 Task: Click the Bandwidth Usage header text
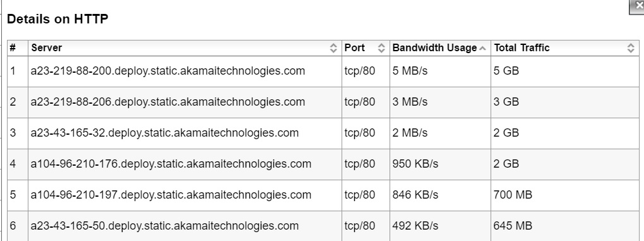434,47
